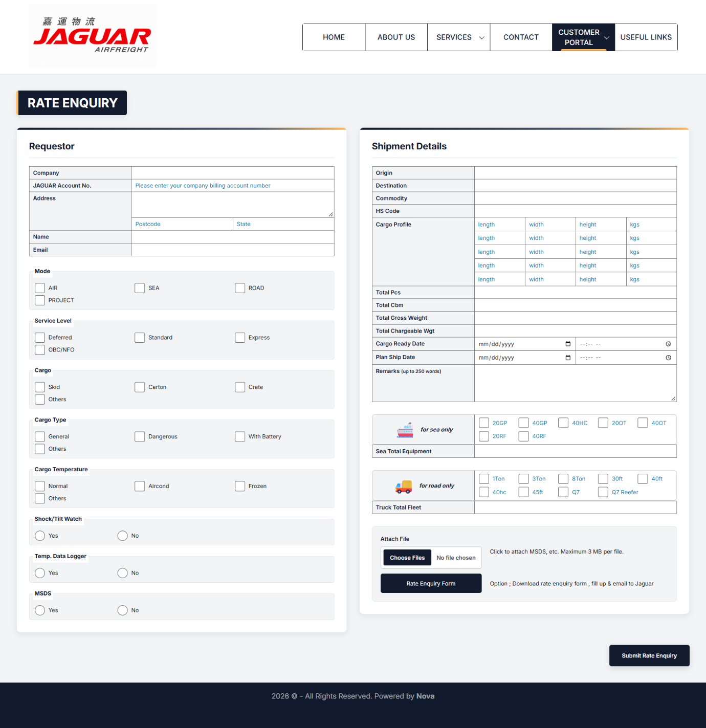Open the About Us page
The width and height of the screenshot is (706, 728).
click(396, 37)
